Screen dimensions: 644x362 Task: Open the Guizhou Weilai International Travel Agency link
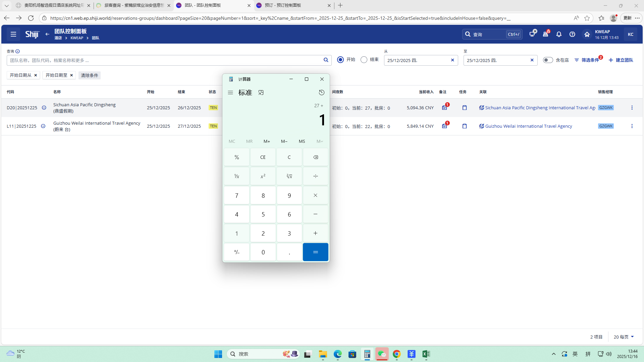[528, 126]
